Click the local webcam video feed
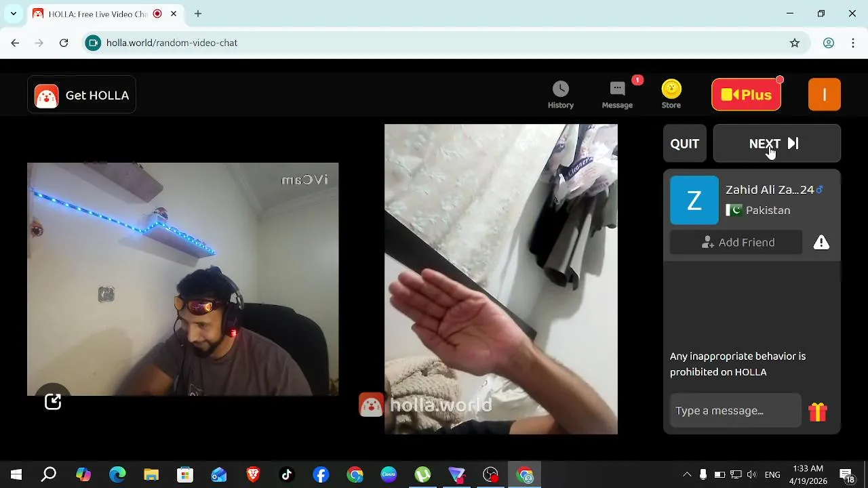This screenshot has height=488, width=868. click(x=183, y=279)
